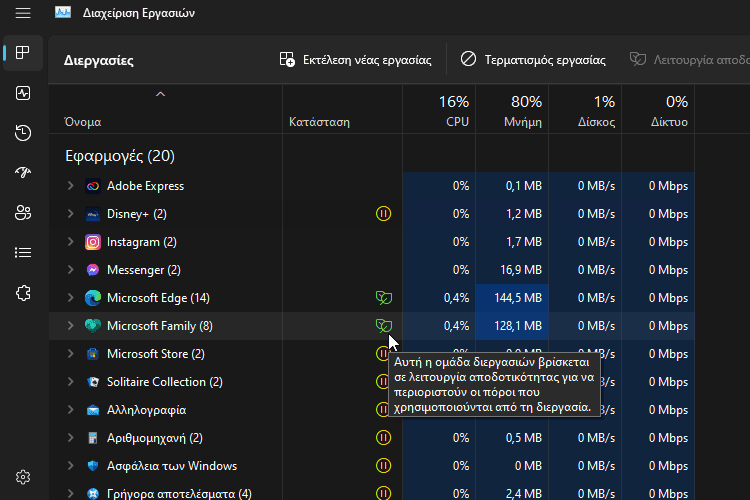
Task: Click the 144,5 MB memory cell
Action: [512, 298]
